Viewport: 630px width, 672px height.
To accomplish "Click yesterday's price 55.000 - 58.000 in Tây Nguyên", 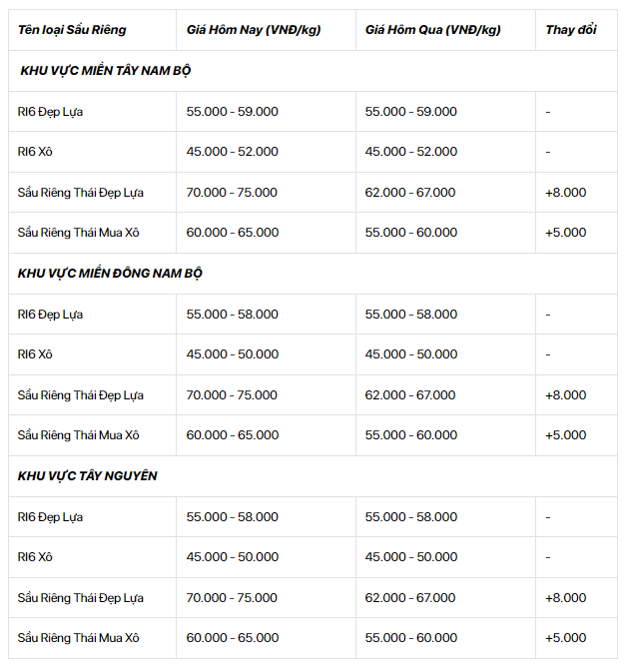I will click(x=411, y=517).
